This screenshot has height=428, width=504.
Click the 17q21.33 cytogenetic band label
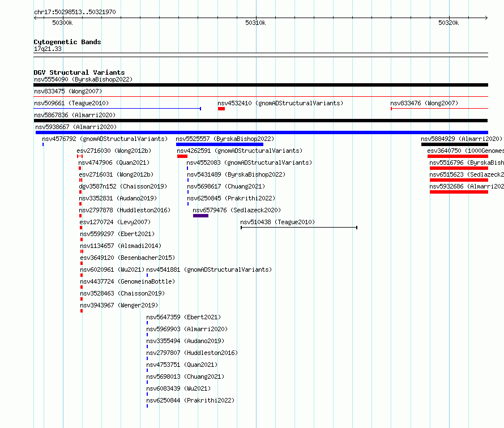[x=48, y=49]
